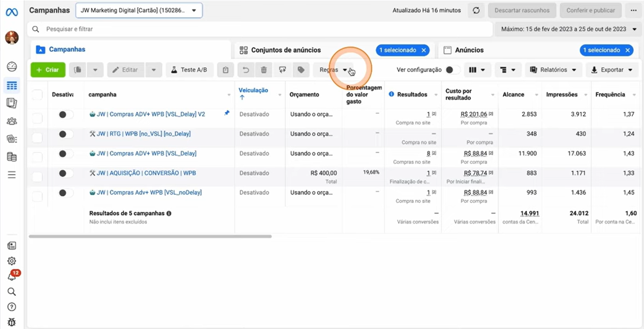
Task: Toggle the Ver configuração switch
Action: [452, 70]
